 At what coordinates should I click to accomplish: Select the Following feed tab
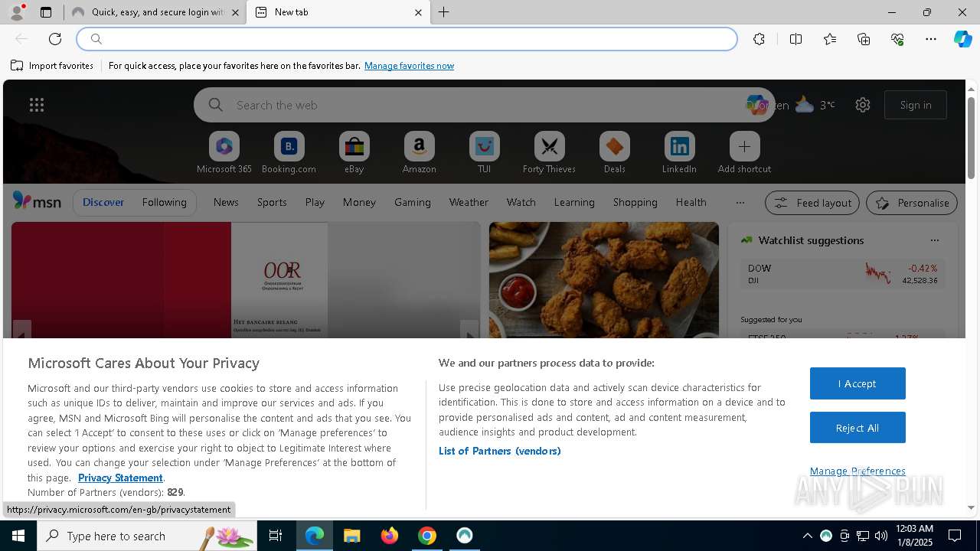164,202
